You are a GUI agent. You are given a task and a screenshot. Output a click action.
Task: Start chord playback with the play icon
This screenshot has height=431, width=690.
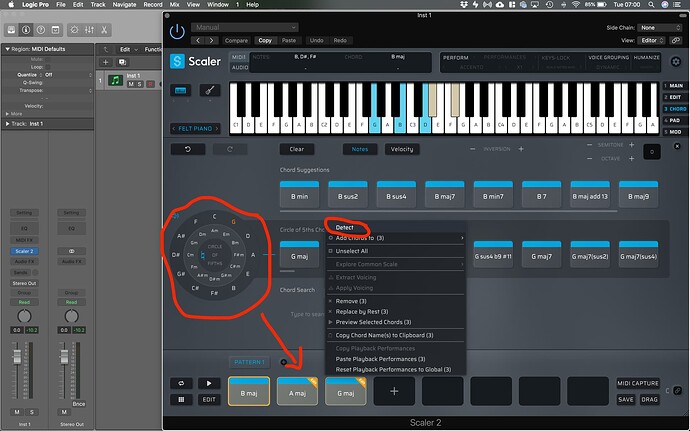point(209,383)
